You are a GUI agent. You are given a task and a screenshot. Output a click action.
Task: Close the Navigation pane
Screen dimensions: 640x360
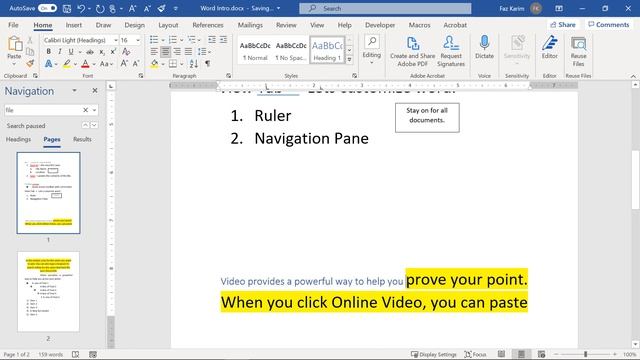[x=95, y=90]
